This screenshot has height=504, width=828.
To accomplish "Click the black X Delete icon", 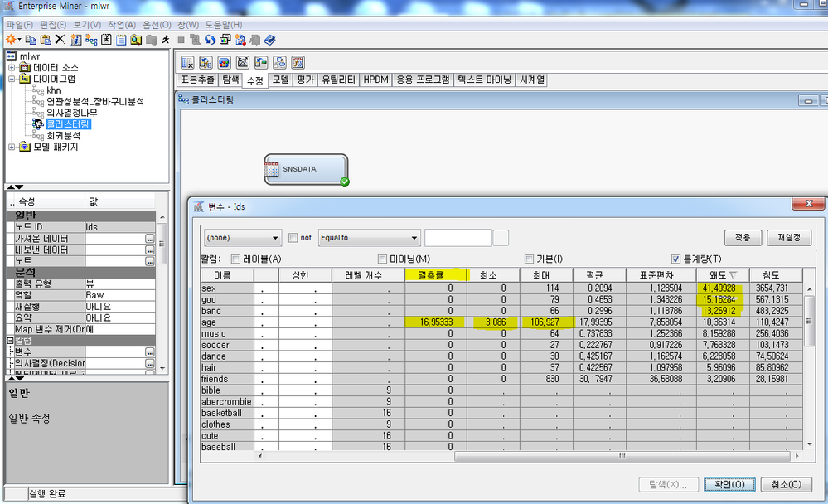I will (x=61, y=40).
